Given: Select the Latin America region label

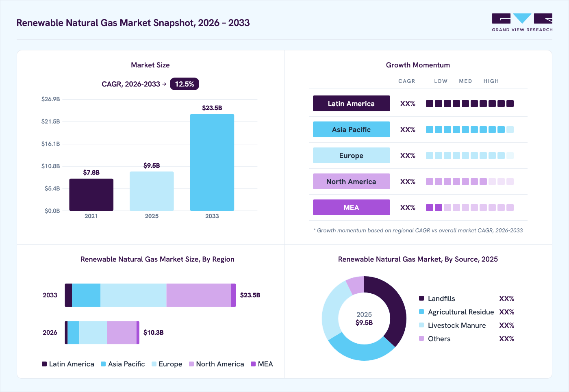Looking at the screenshot, I should click(x=351, y=104).
